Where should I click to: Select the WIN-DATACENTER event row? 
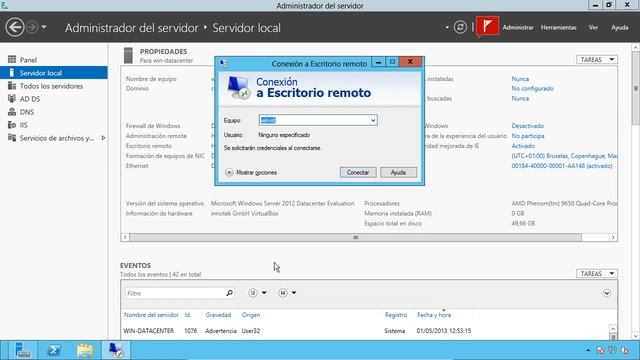point(365,331)
